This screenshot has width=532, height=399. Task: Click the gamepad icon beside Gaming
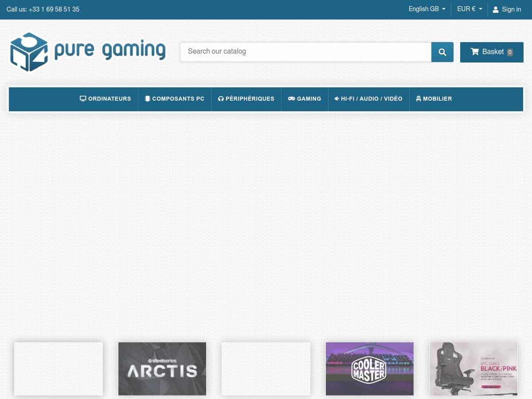[292, 98]
